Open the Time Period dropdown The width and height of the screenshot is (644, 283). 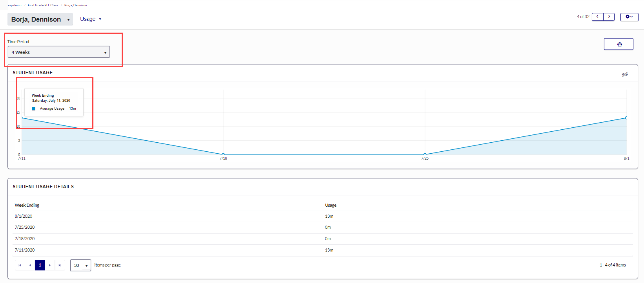(x=59, y=52)
